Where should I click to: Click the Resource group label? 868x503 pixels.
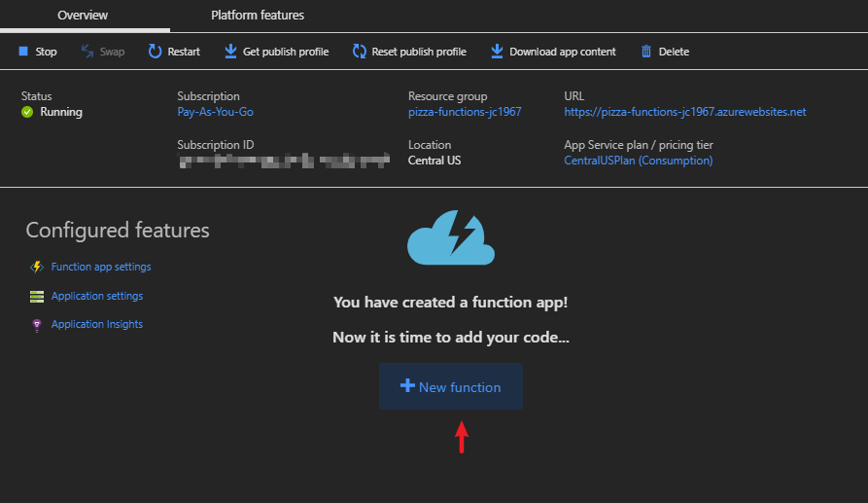pos(448,96)
